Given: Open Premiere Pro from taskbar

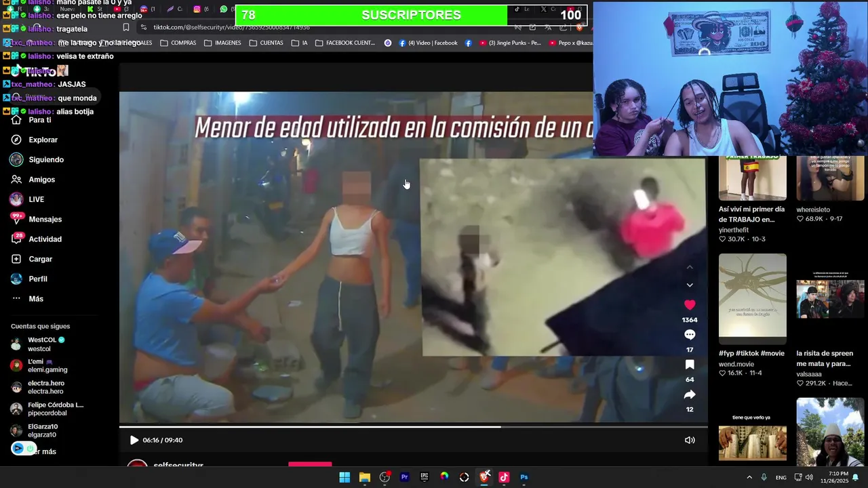Looking at the screenshot, I should click(x=405, y=477).
